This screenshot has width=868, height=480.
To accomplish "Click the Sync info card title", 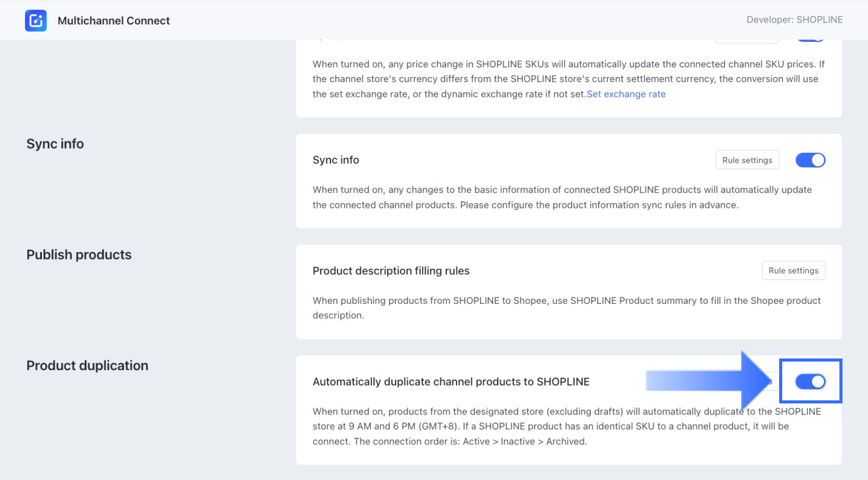I will pos(336,160).
